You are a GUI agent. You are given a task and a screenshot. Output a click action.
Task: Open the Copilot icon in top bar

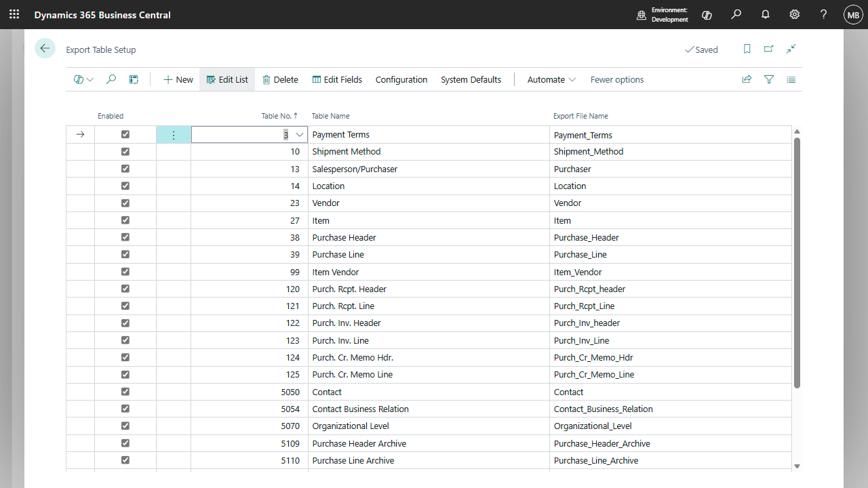707,14
